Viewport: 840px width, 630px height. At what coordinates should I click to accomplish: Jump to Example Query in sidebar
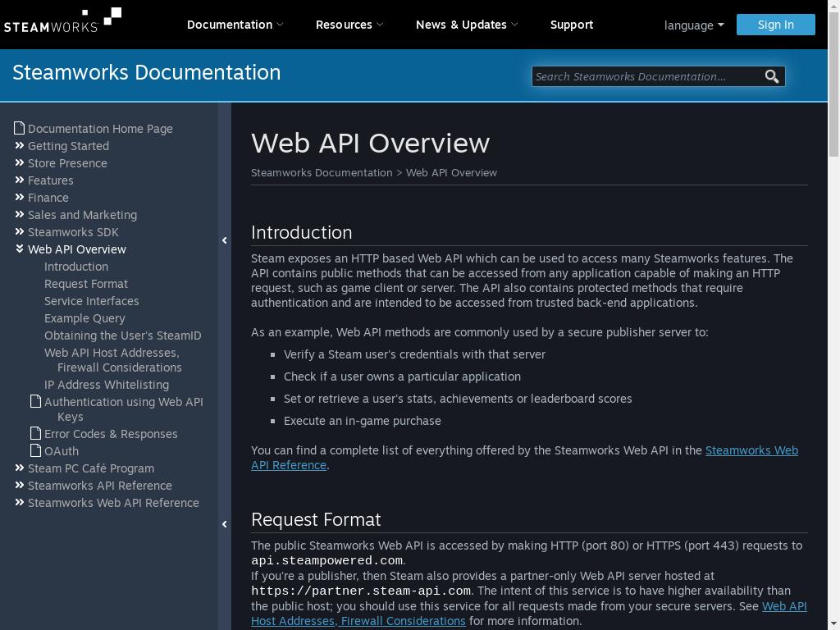(x=84, y=318)
